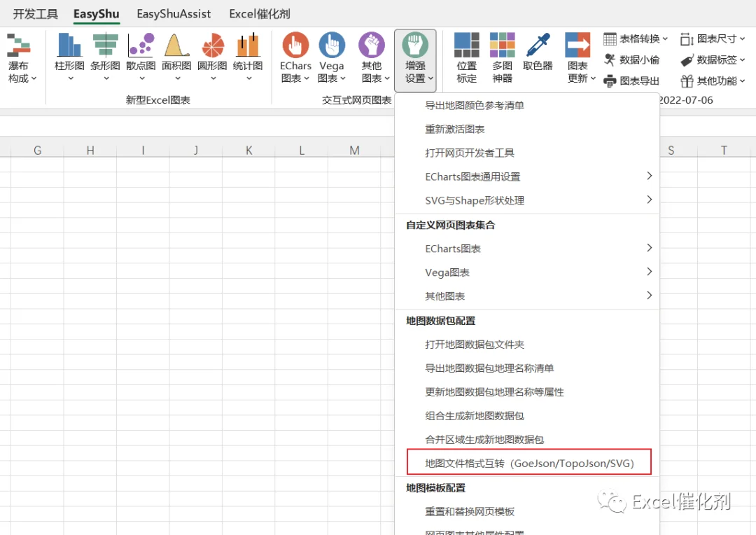Insert a 统计图 statistical chart

coord(248,58)
